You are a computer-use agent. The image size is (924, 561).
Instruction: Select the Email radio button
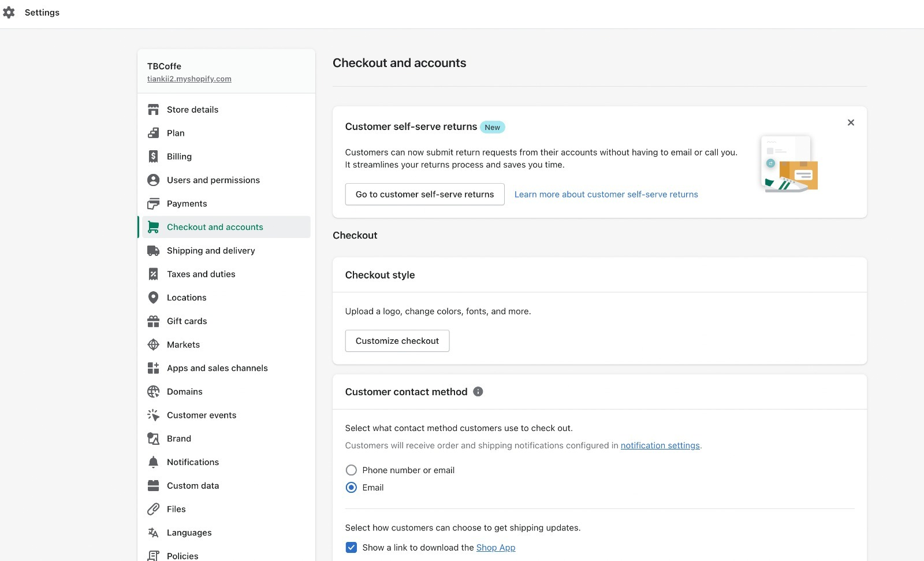point(351,488)
